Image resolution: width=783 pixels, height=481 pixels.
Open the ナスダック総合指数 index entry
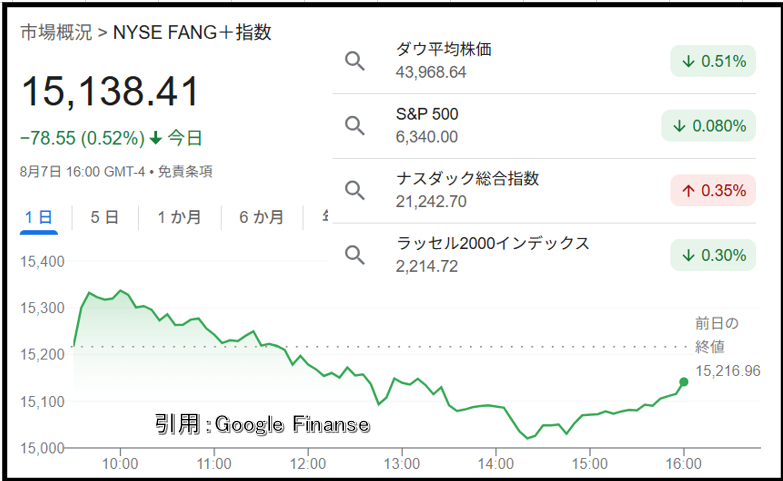pyautogui.click(x=544, y=190)
